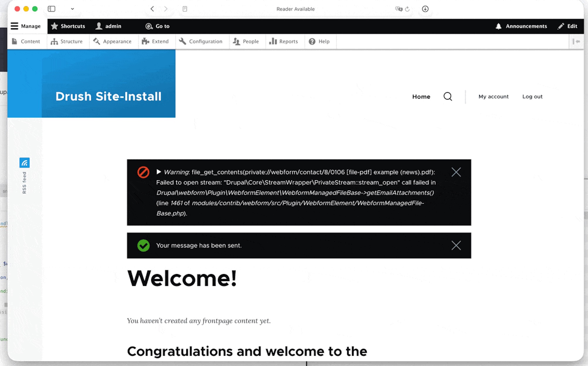Close the message sent notification
The height and width of the screenshot is (366, 588).
[456, 245]
